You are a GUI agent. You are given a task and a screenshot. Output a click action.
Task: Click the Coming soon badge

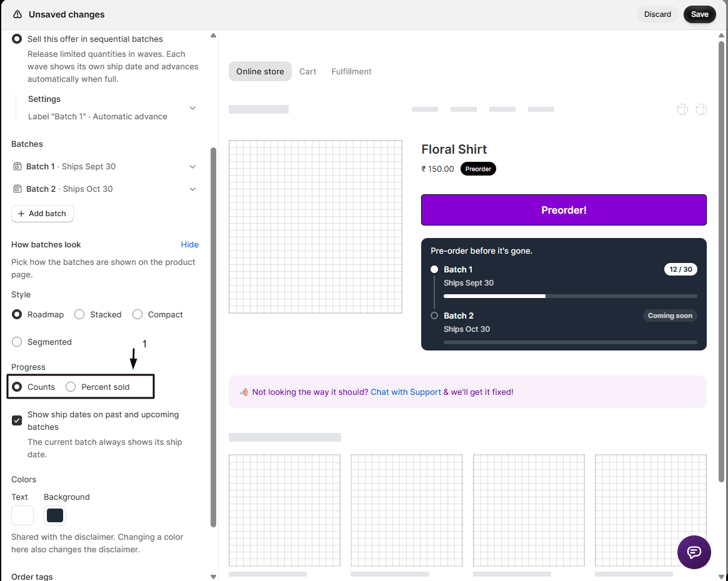pyautogui.click(x=669, y=315)
